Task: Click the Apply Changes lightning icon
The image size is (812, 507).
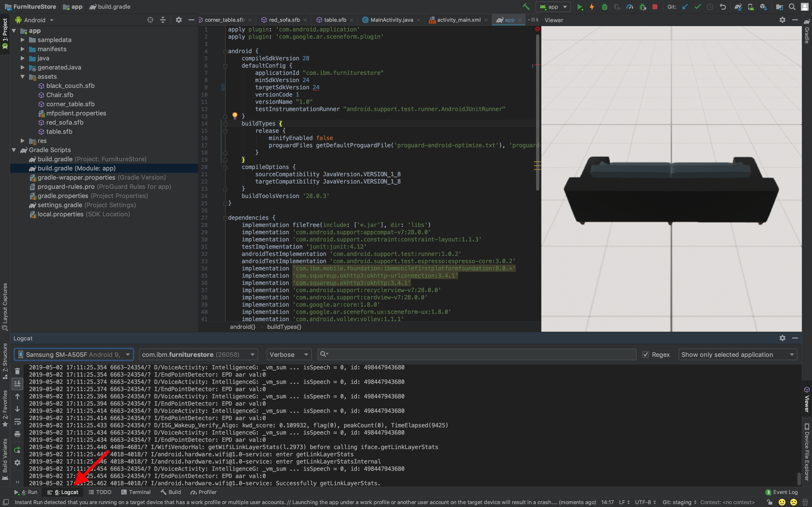Action: click(x=592, y=7)
